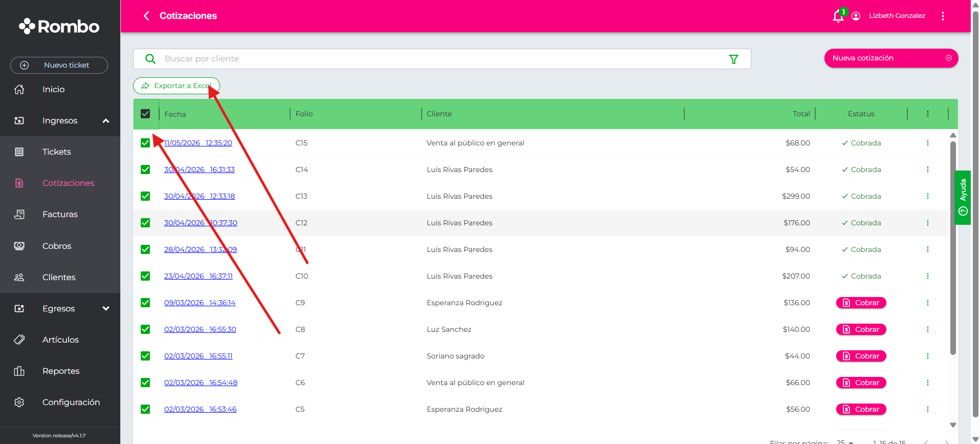This screenshot has height=444, width=980.
Task: Open the 02/03/2026 16:53:46 quotation link
Action: (x=200, y=409)
